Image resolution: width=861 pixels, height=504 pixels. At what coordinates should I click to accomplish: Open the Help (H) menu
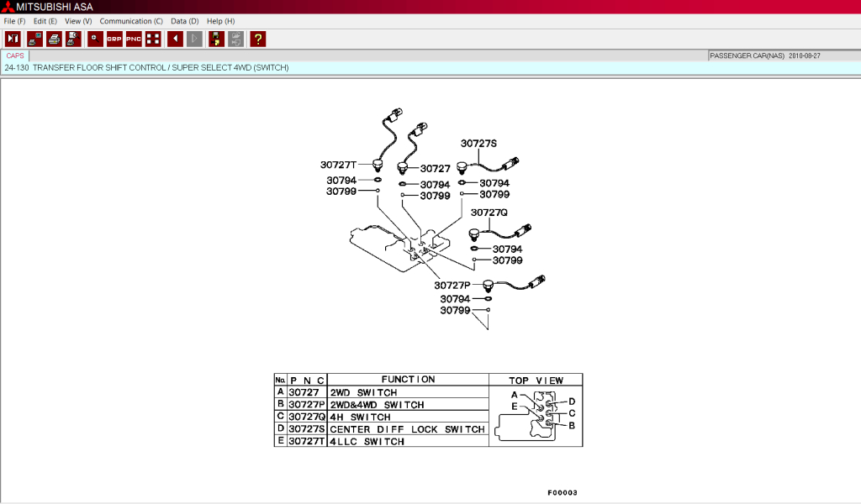click(x=220, y=21)
